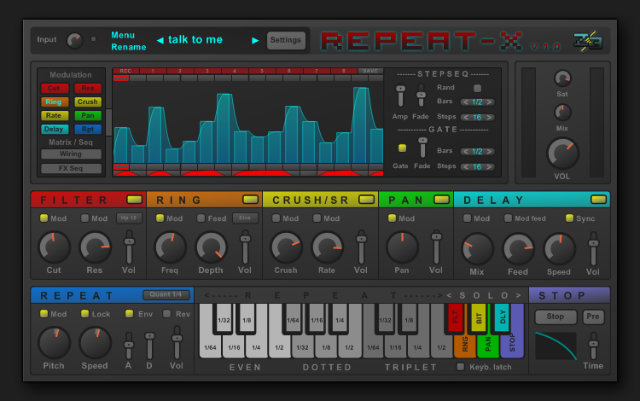Screen dimensions: 640x401
Task: Select the Ring modulation target
Action: (54, 102)
